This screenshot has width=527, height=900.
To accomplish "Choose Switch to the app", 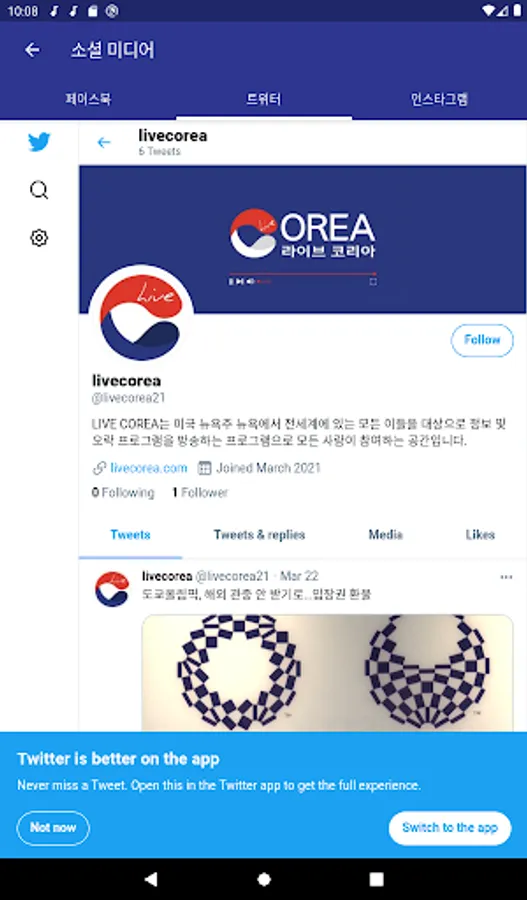I will click(x=450, y=828).
